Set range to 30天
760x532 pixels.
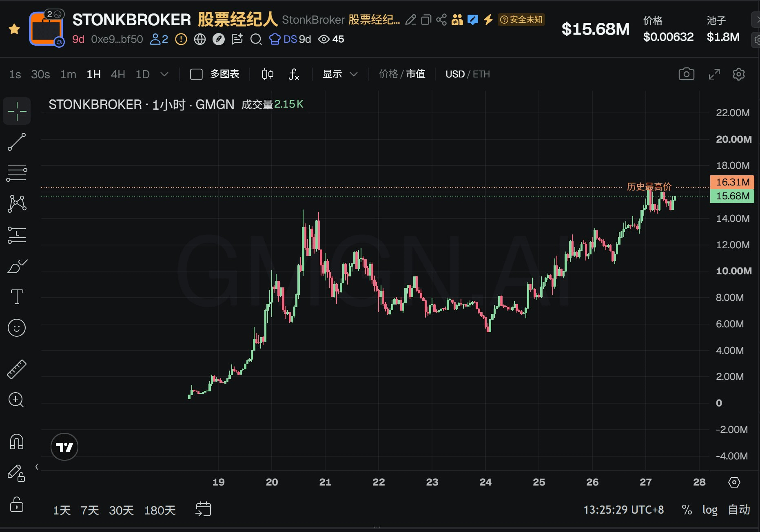coord(121,510)
